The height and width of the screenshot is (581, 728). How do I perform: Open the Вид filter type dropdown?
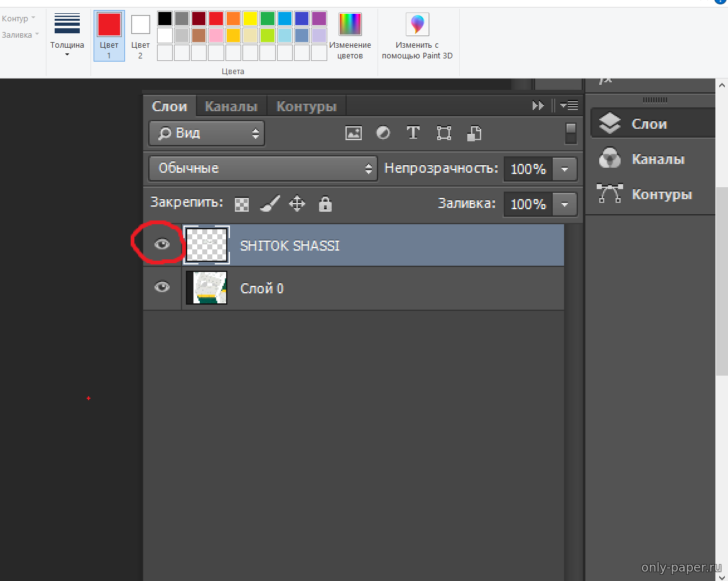tap(207, 133)
